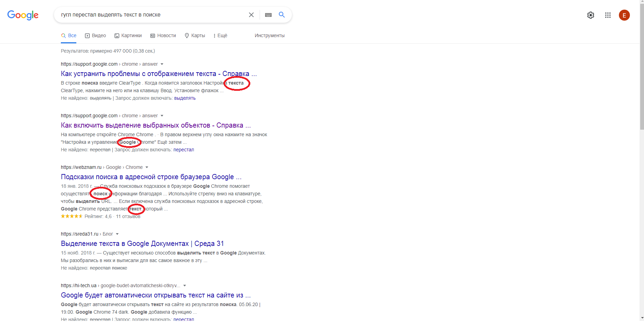Open result Google будет автоматически открывать текст
Image resolution: width=644 pixels, height=325 pixels.
[x=156, y=295]
